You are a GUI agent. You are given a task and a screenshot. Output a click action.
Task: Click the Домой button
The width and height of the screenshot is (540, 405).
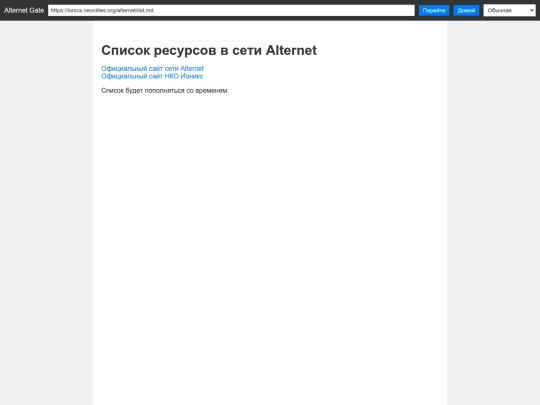tap(466, 10)
